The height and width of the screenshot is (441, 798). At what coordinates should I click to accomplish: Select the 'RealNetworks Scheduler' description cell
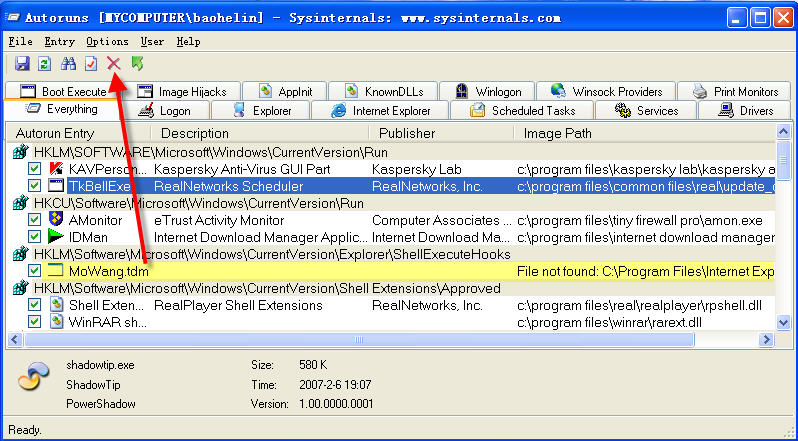(x=229, y=186)
